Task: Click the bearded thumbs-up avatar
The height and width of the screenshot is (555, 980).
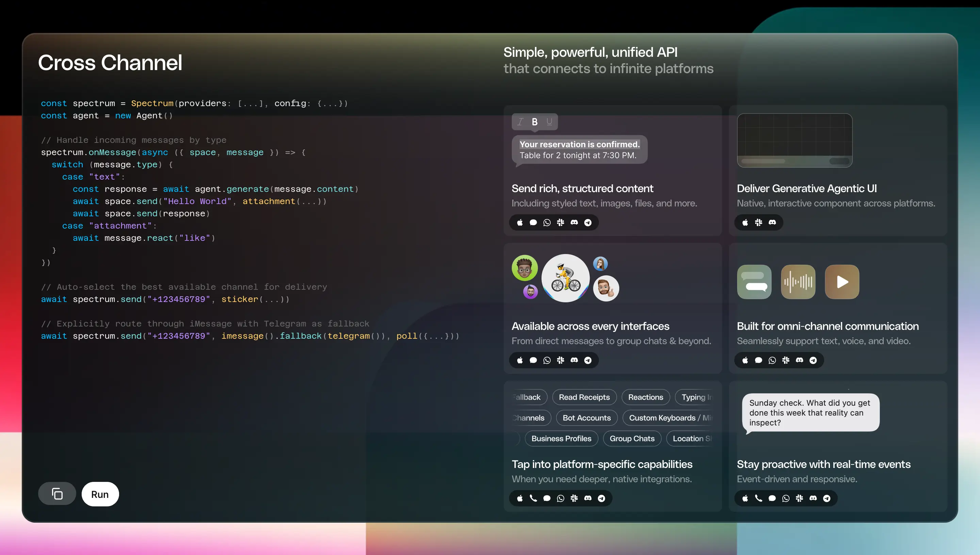Action: click(606, 288)
